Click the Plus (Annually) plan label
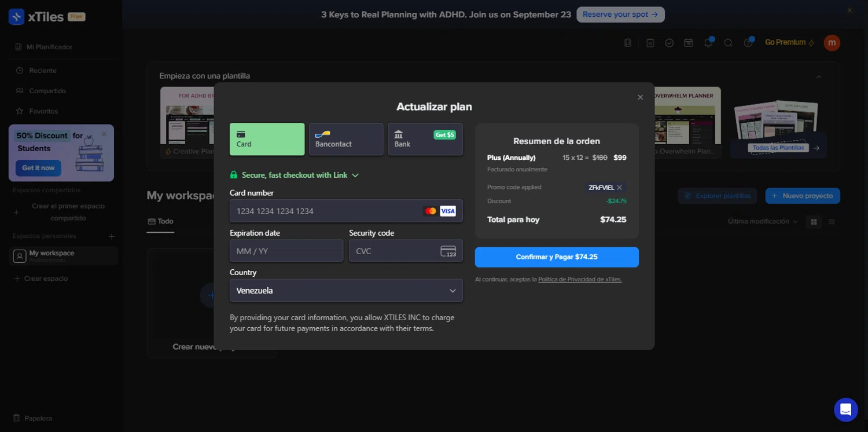 [x=511, y=158]
